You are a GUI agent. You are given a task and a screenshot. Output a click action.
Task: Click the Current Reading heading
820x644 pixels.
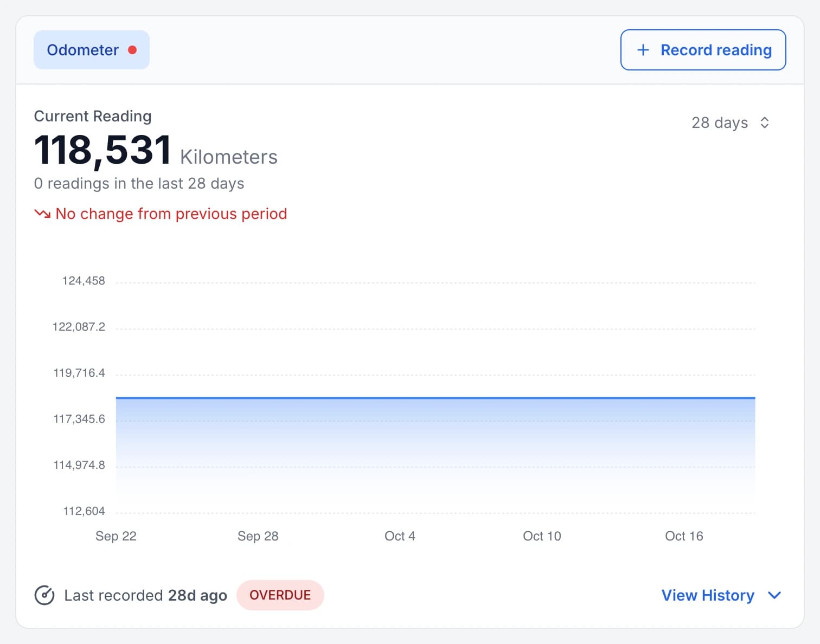(x=93, y=116)
